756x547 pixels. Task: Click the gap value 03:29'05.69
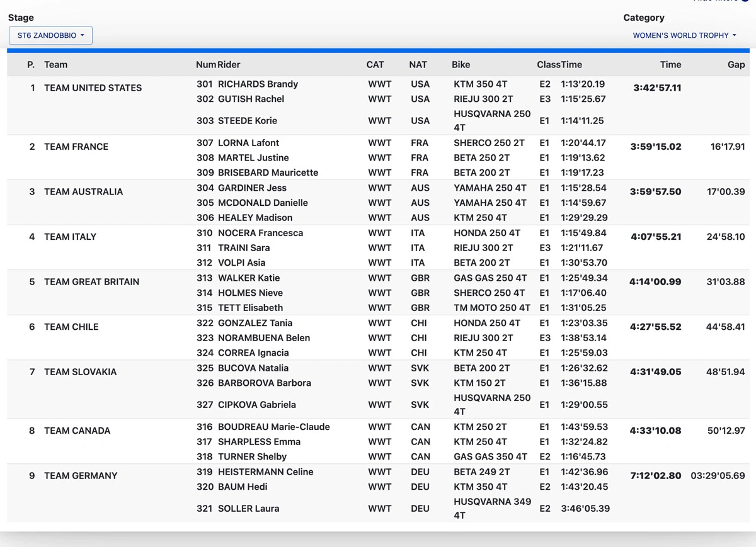[x=718, y=476]
